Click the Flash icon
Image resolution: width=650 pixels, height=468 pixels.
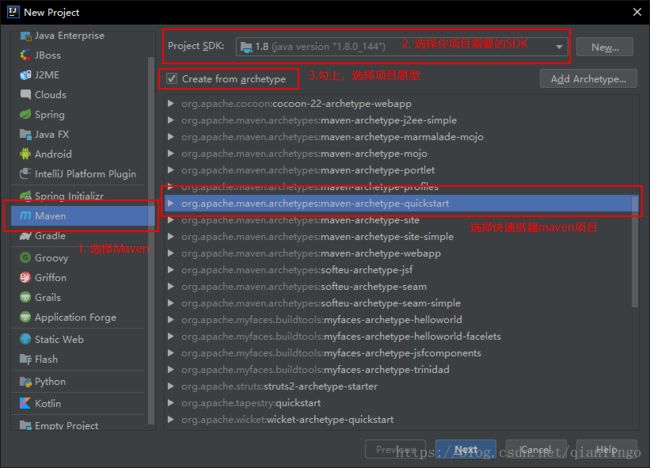[x=25, y=359]
